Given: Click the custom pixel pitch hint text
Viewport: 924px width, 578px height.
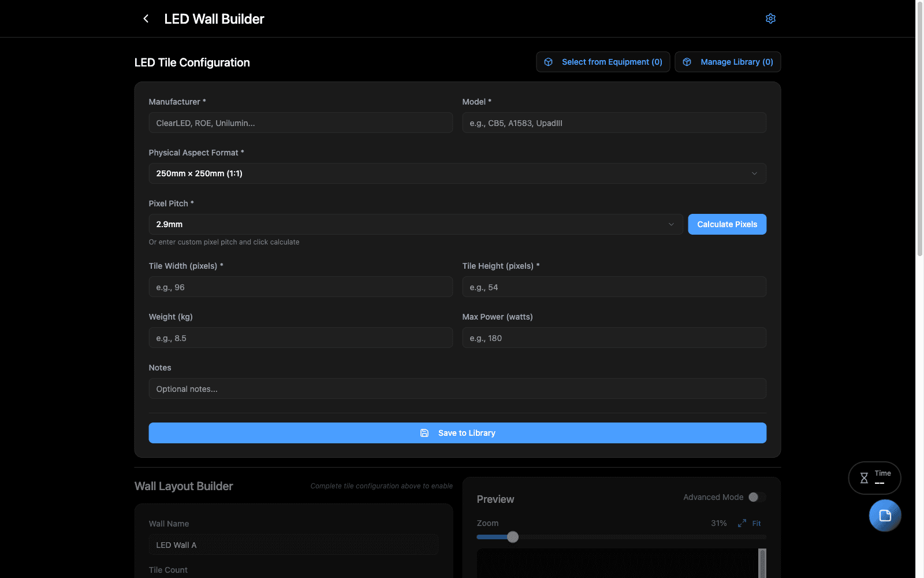Looking at the screenshot, I should coord(224,242).
